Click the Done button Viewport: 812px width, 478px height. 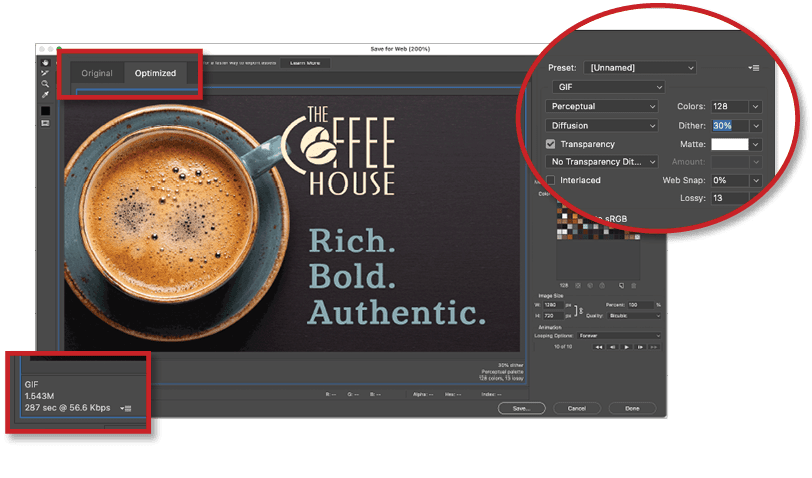tap(632, 409)
